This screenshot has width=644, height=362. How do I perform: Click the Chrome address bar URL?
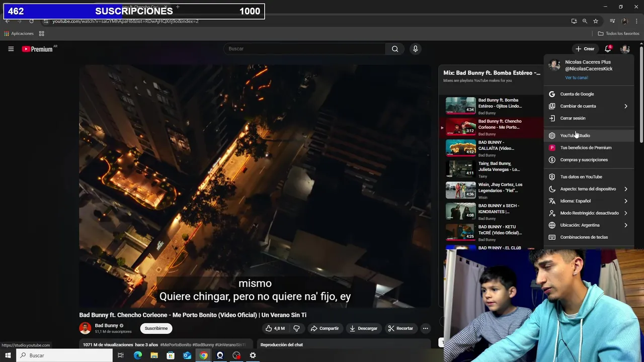pyautogui.click(x=125, y=21)
